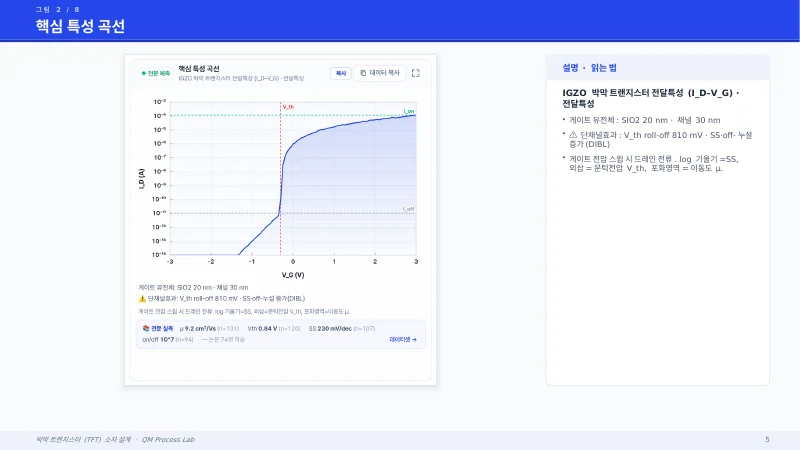Viewport: 800px width, 450px height.
Task: Click the bold IGZO I_D–V_G heading in description panel
Action: coord(651,98)
